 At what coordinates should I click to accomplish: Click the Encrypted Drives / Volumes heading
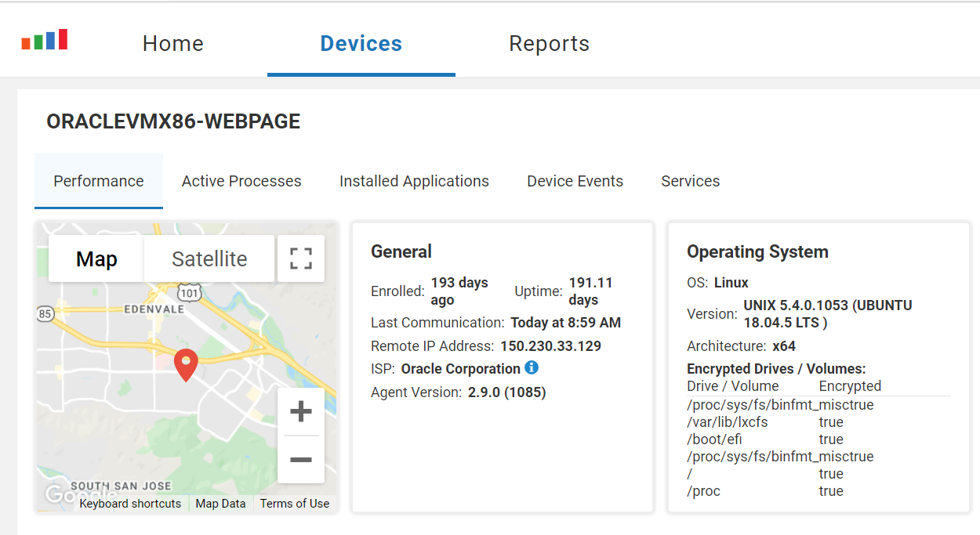pos(776,369)
